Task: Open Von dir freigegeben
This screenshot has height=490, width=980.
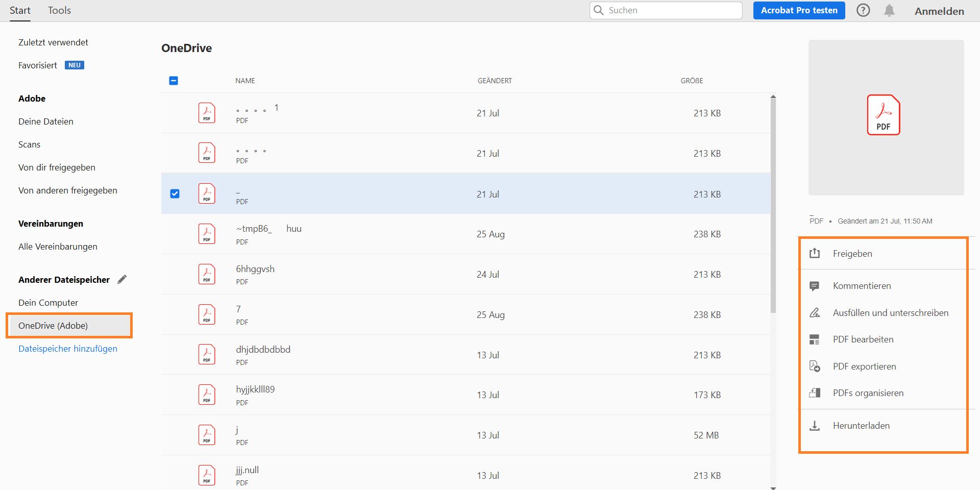Action: (57, 167)
